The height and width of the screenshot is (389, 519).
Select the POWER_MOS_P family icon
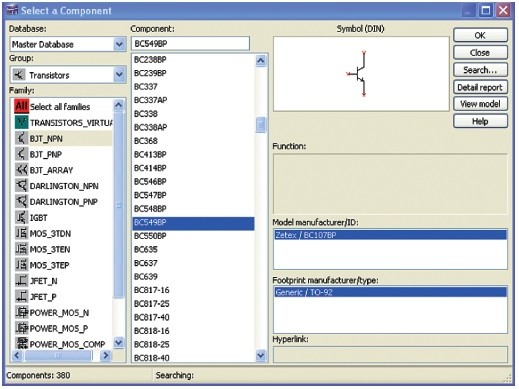tap(21, 328)
